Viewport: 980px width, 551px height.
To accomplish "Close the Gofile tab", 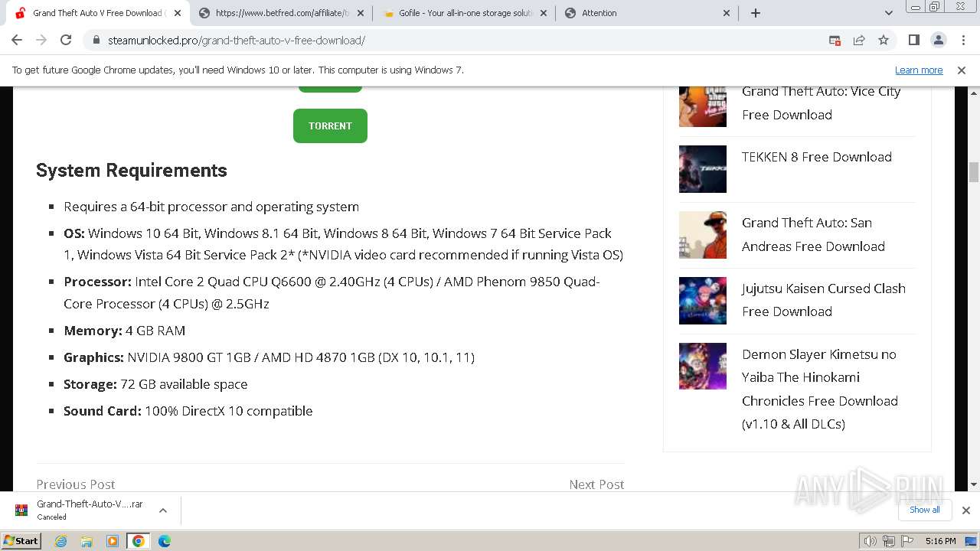I will click(544, 13).
